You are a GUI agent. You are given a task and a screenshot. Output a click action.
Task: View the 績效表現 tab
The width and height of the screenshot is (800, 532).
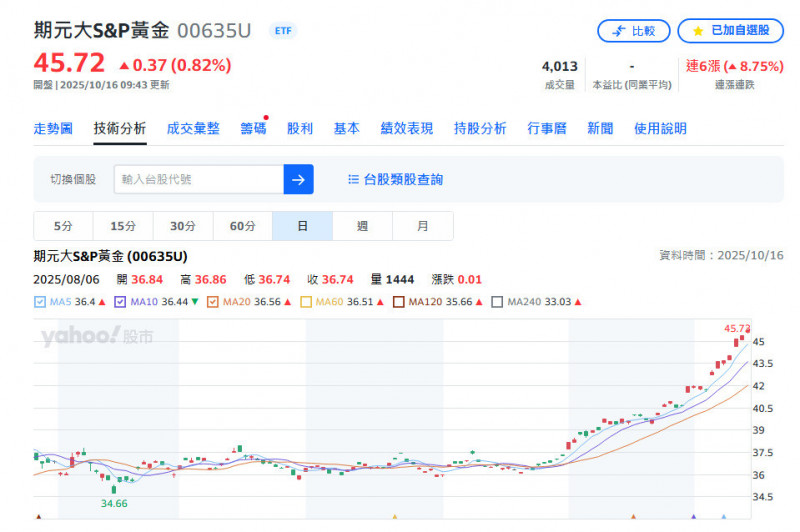click(407, 129)
